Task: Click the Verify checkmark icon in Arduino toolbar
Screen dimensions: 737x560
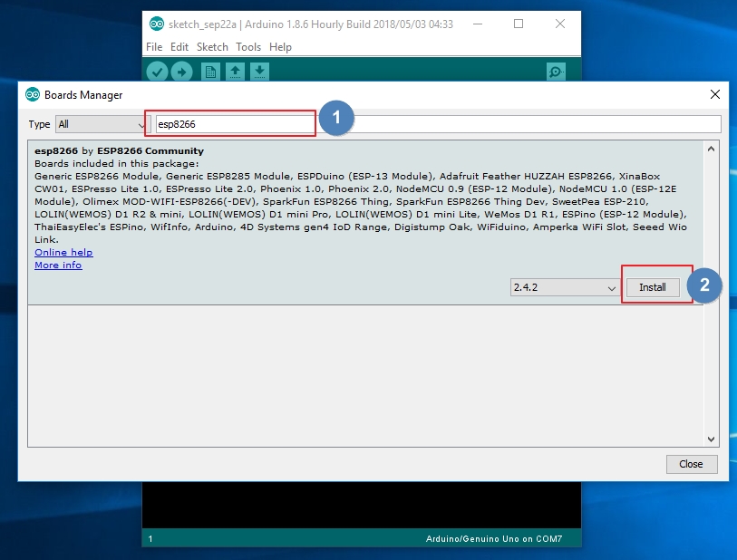Action: click(x=157, y=72)
